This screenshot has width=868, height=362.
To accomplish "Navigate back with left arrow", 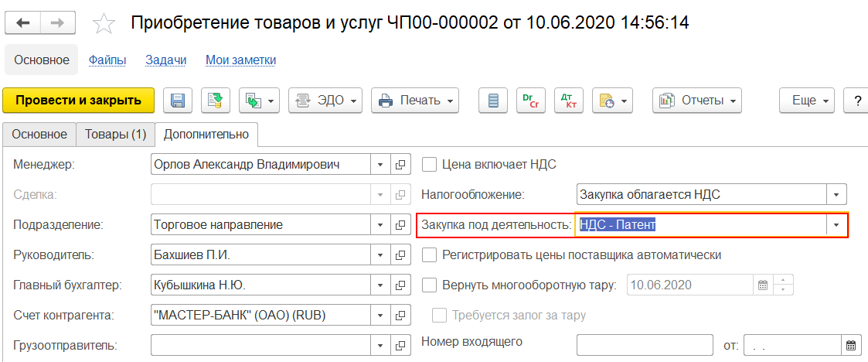I will pyautogui.click(x=23, y=23).
